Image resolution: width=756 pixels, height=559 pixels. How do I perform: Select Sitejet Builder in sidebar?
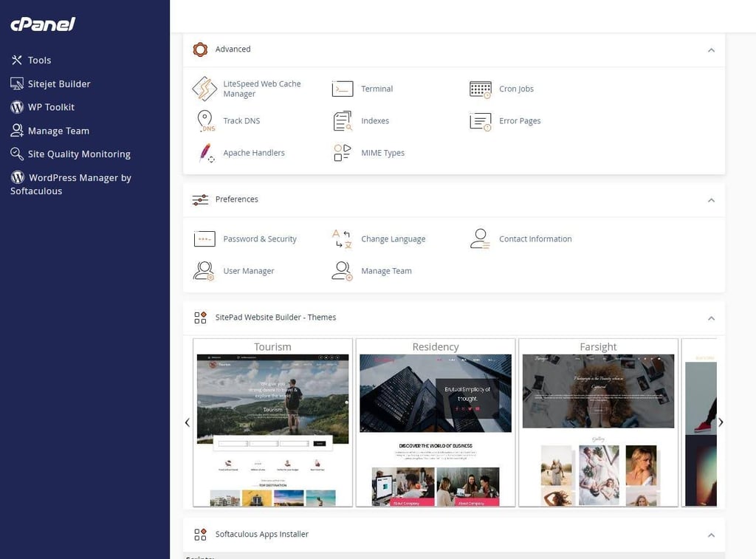click(x=59, y=84)
